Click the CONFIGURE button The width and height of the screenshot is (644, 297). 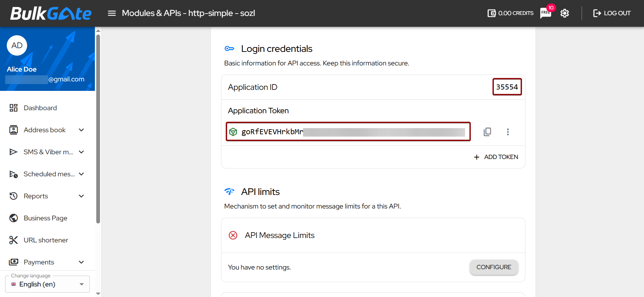pos(494,267)
